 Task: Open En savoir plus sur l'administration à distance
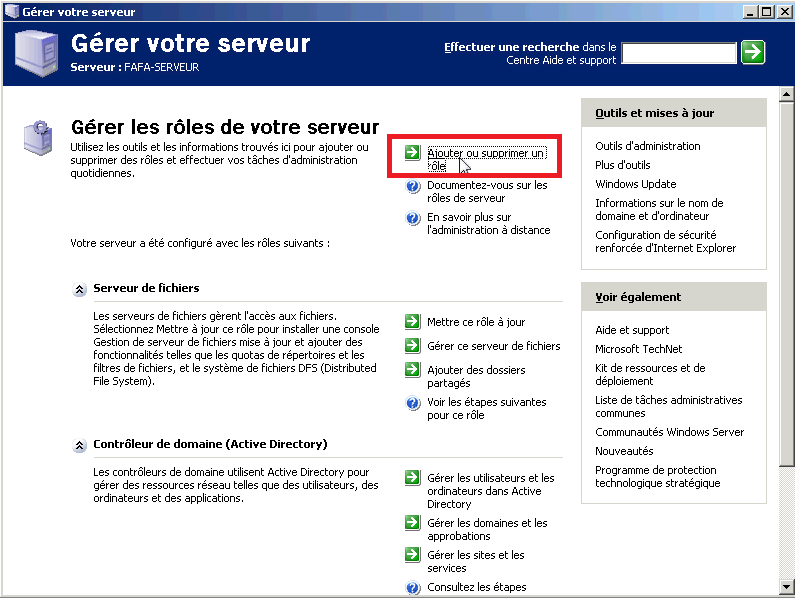click(489, 223)
